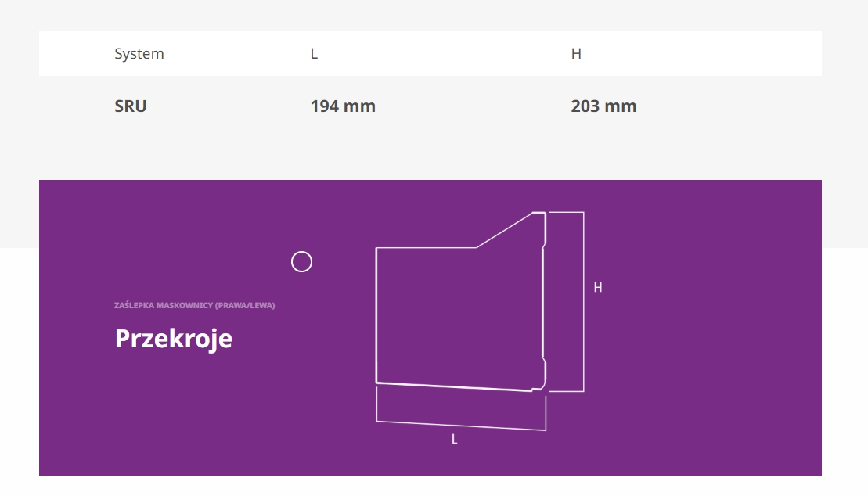Screen dimensions: 868x496
Task: Select the H label beside the diagram
Action: [x=598, y=288]
